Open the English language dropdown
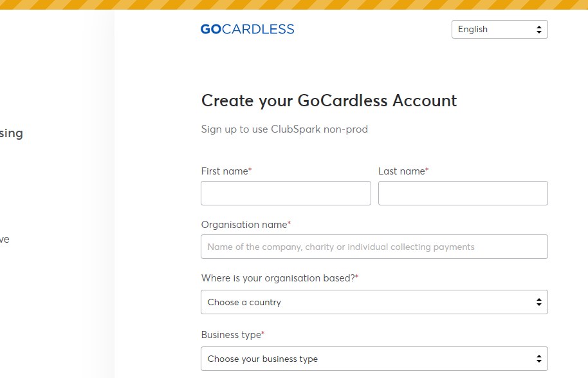The image size is (588, 378). point(499,30)
